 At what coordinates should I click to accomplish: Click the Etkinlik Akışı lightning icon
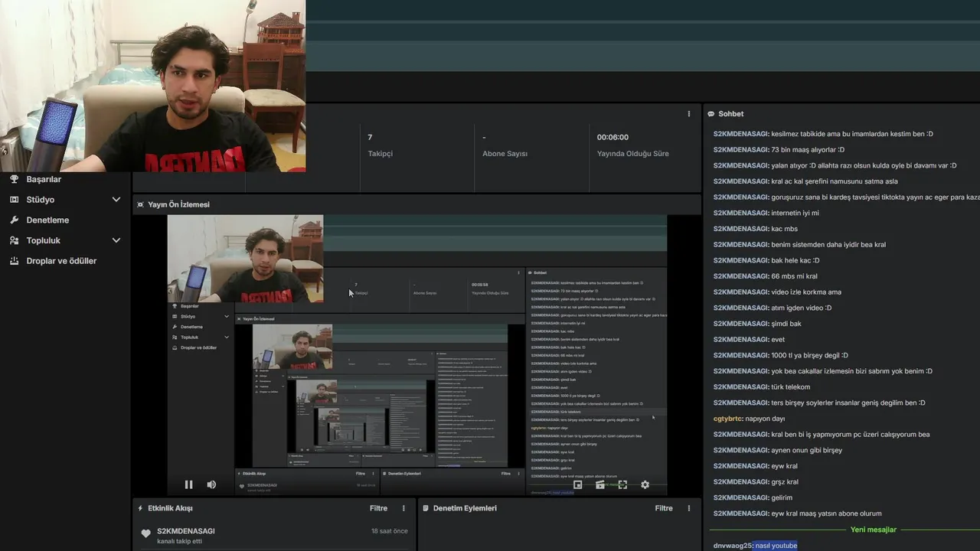coord(140,508)
